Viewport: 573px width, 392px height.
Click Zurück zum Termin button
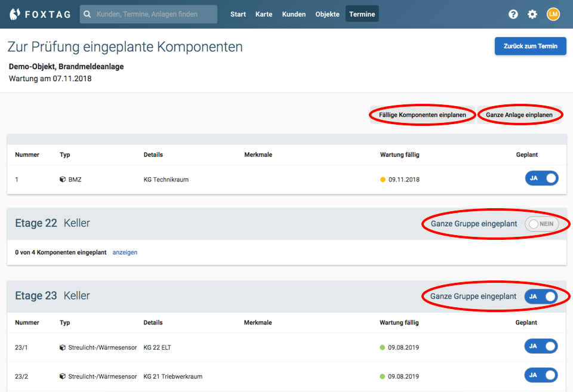click(x=530, y=46)
